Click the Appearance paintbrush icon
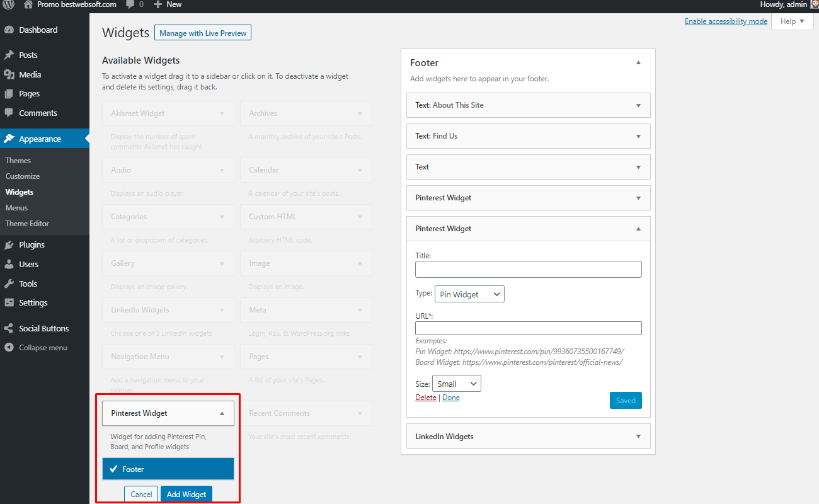Image resolution: width=819 pixels, height=504 pixels. 9,139
